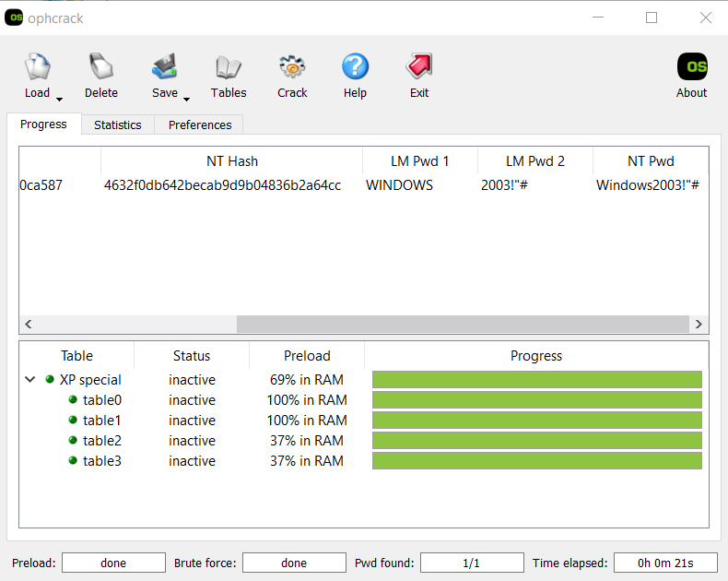Select table2 in the tables list
This screenshot has width=728, height=581.
coord(102,441)
